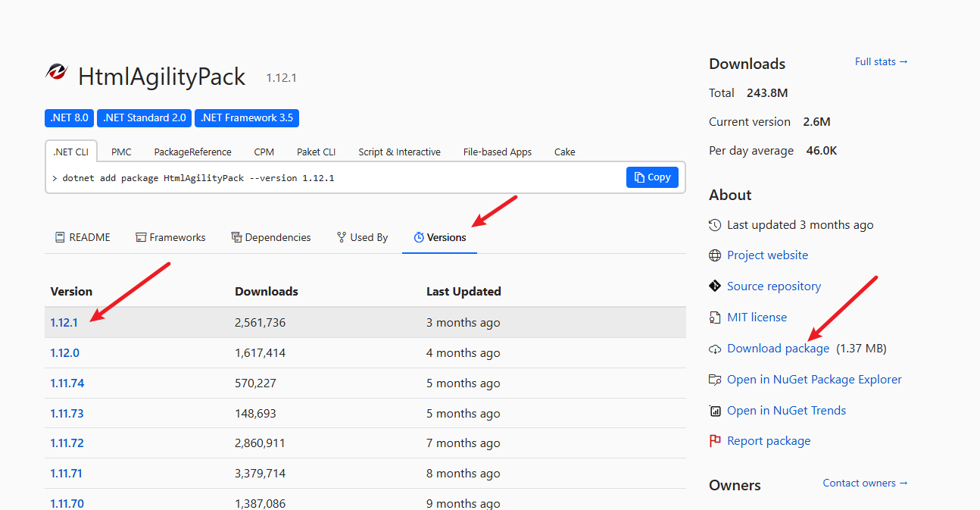
Task: Click the git icon beside Source repository
Action: 715,286
